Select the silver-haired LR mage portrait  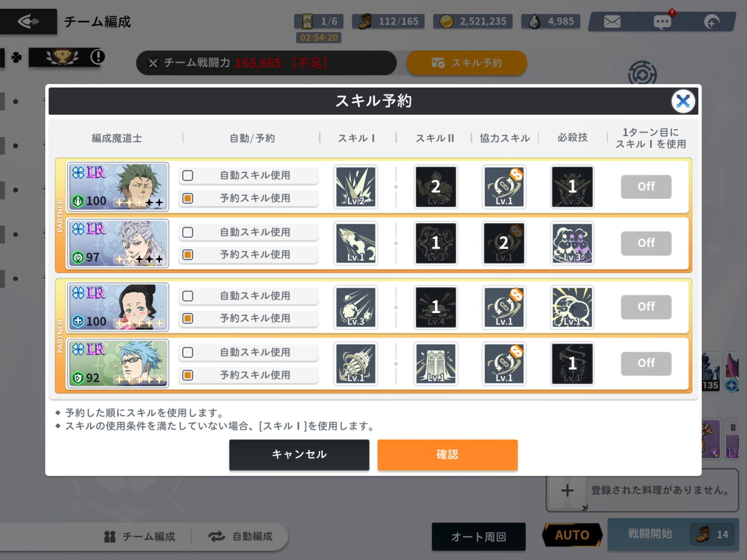(118, 243)
